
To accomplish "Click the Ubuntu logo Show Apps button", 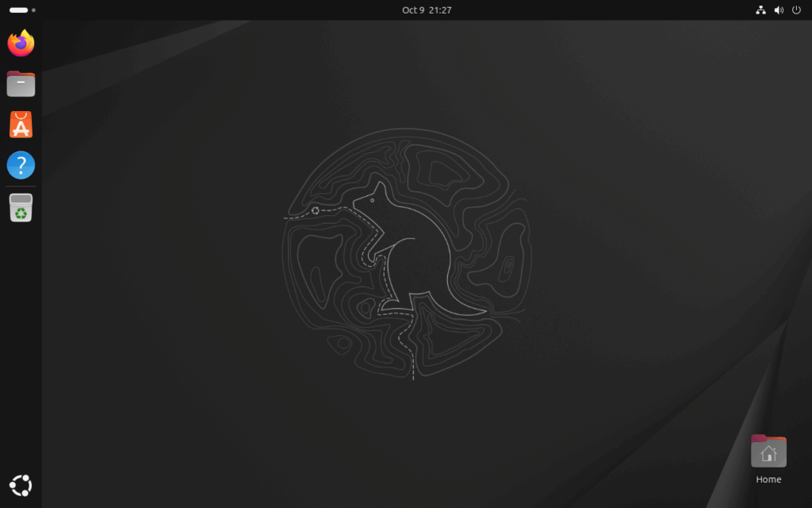I will pyautogui.click(x=21, y=485).
